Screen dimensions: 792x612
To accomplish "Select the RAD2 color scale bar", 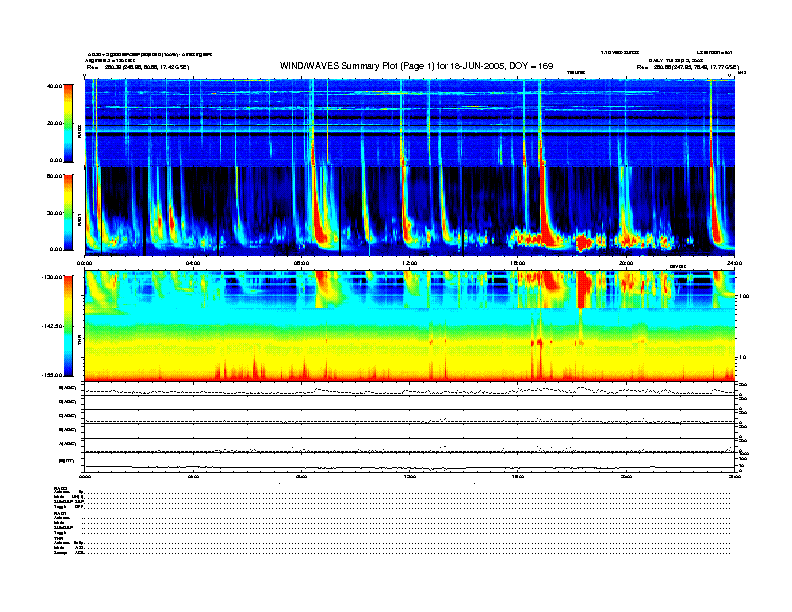I will pyautogui.click(x=68, y=123).
